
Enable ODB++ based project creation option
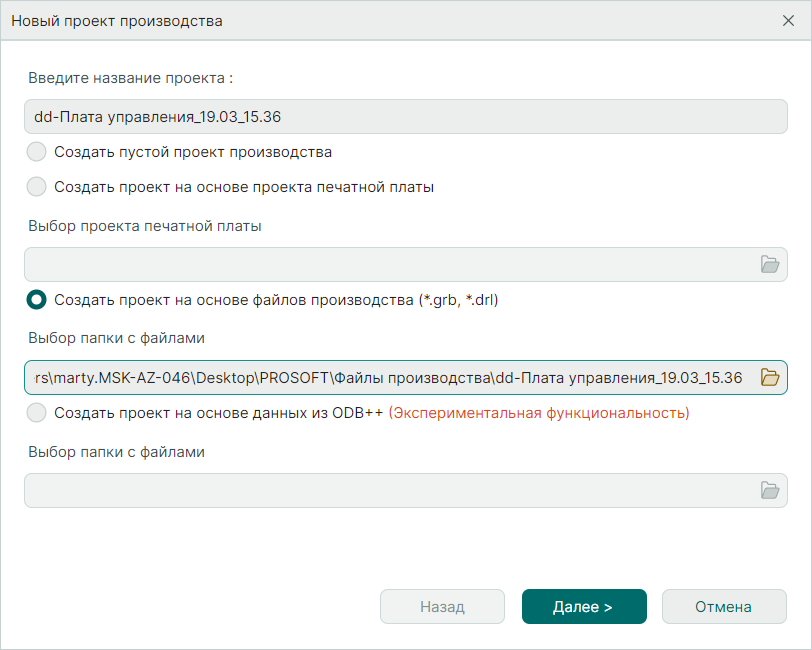pyautogui.click(x=36, y=412)
